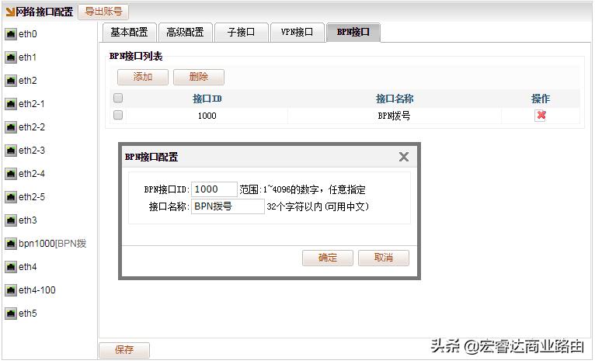
Task: Open the 高级配置 tab
Action: click(x=185, y=33)
